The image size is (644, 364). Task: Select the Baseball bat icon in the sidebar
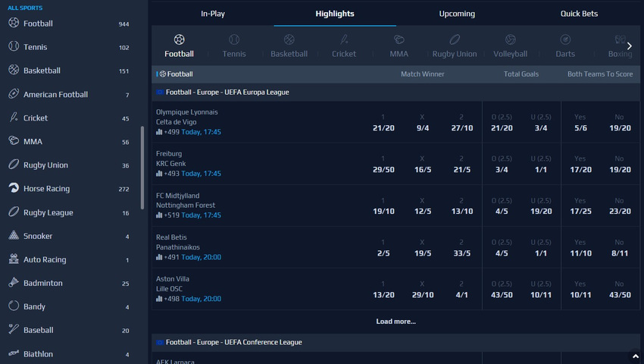coord(14,329)
